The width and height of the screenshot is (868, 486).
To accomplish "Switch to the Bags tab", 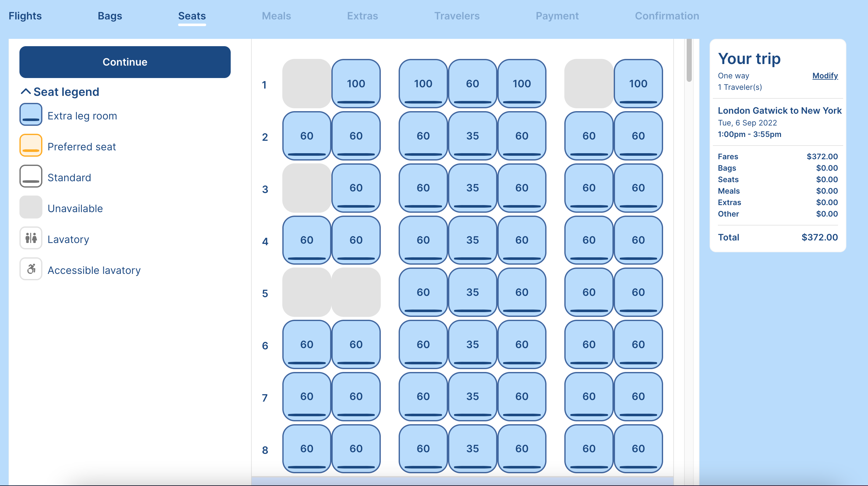I will pyautogui.click(x=110, y=16).
